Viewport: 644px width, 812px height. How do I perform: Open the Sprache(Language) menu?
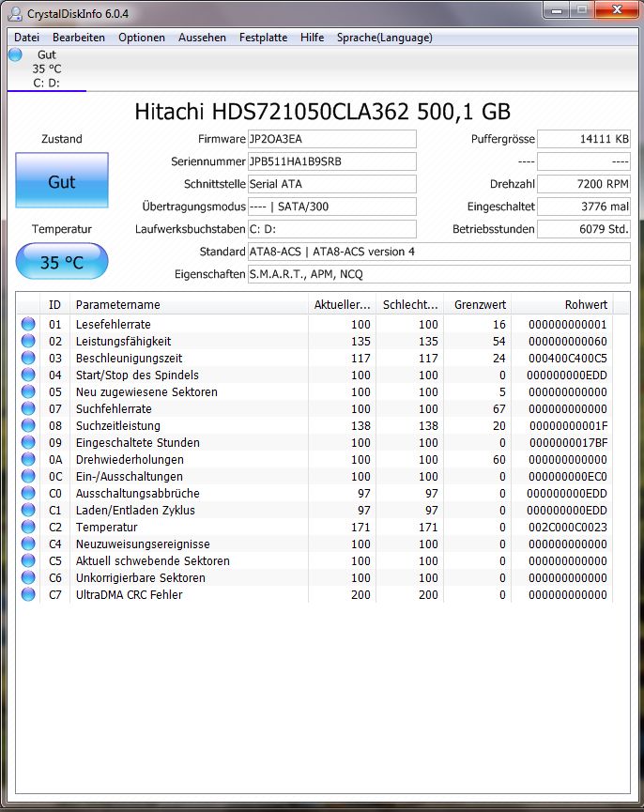point(384,38)
